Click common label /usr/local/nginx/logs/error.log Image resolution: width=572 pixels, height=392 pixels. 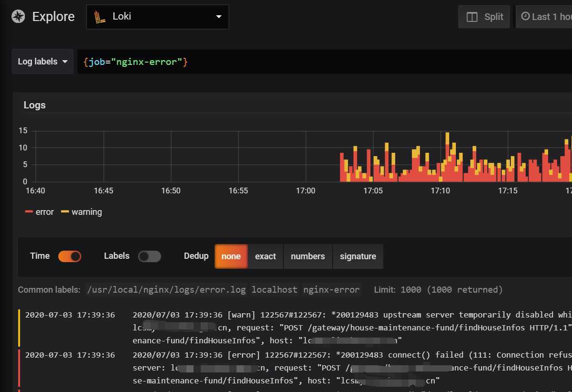tap(166, 290)
